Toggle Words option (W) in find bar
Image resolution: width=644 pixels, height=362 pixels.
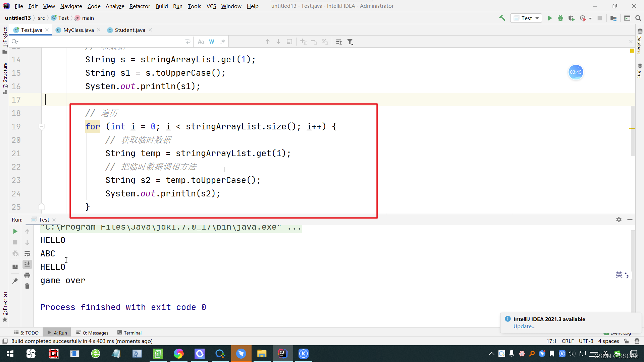click(212, 42)
